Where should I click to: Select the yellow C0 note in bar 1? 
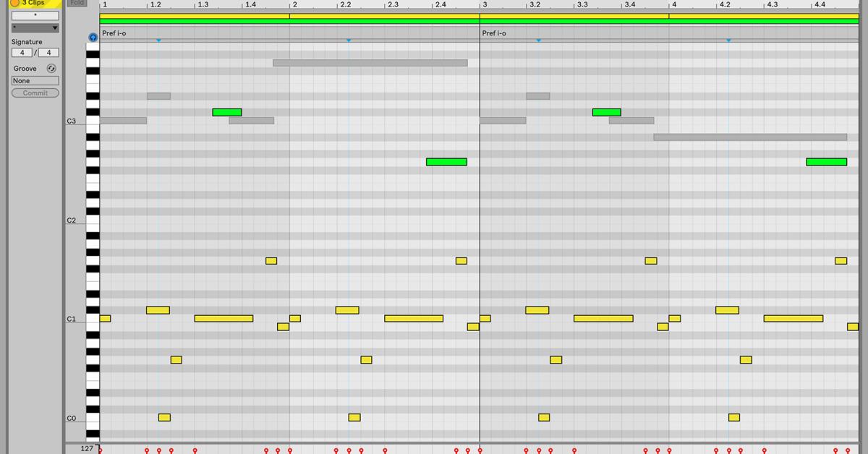click(164, 417)
